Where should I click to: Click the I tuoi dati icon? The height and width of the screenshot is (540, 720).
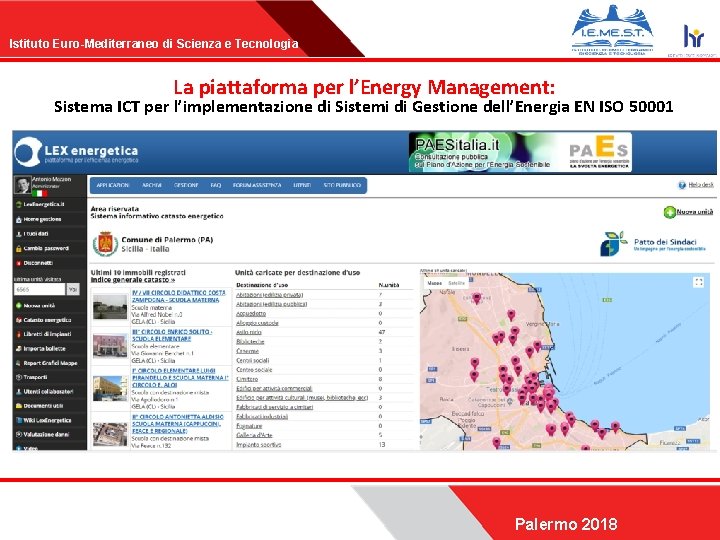[x=19, y=234]
